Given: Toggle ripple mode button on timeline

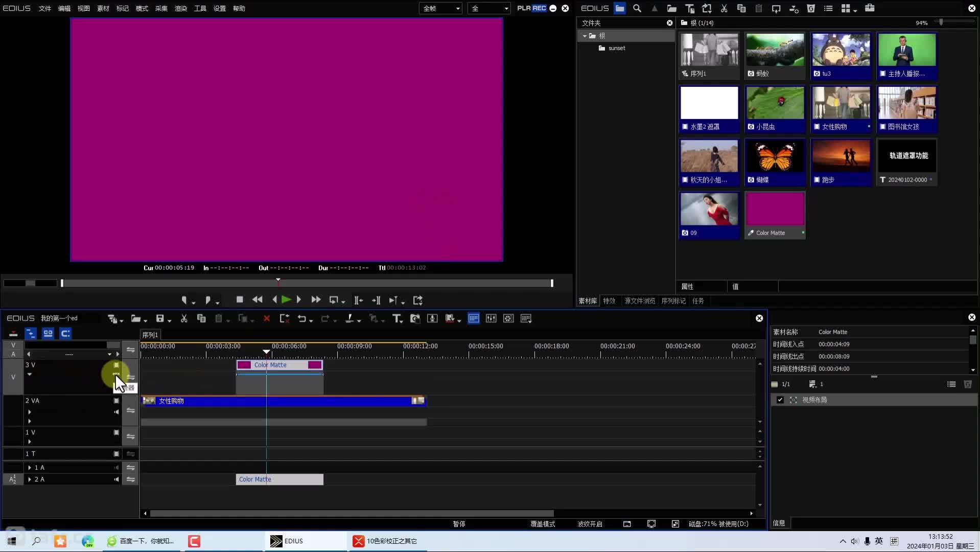Looking at the screenshot, I should [31, 333].
